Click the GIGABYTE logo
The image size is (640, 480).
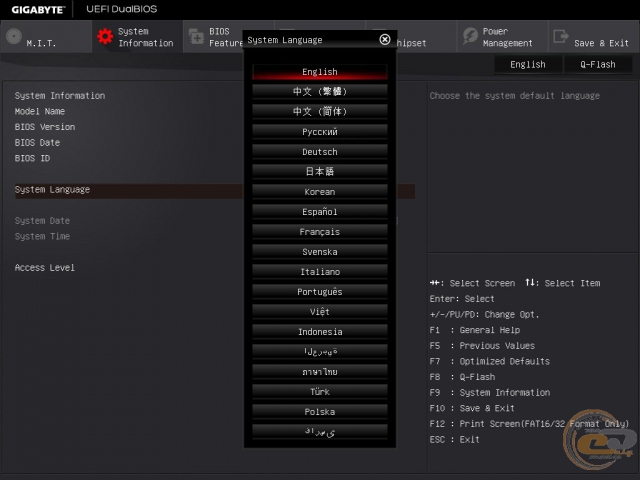(x=38, y=9)
